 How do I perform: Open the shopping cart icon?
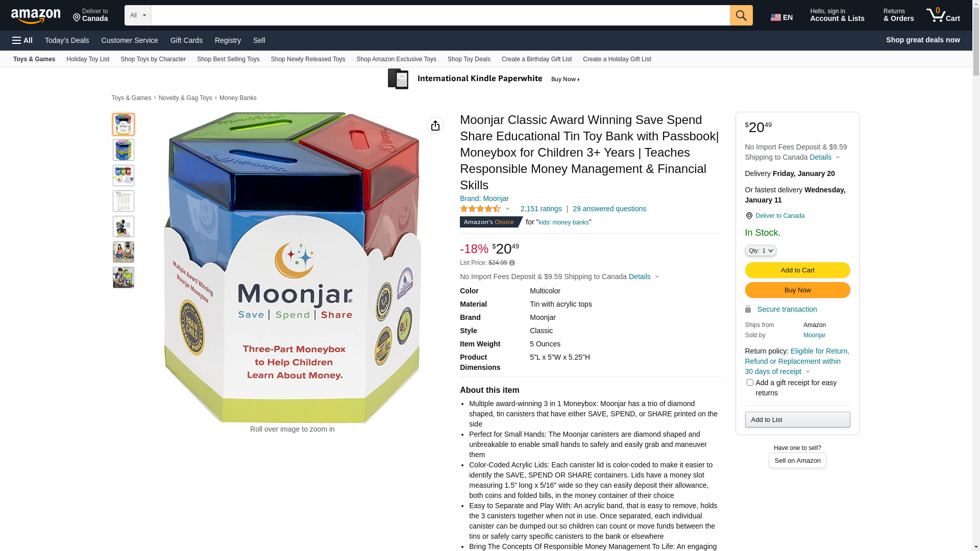pos(943,15)
